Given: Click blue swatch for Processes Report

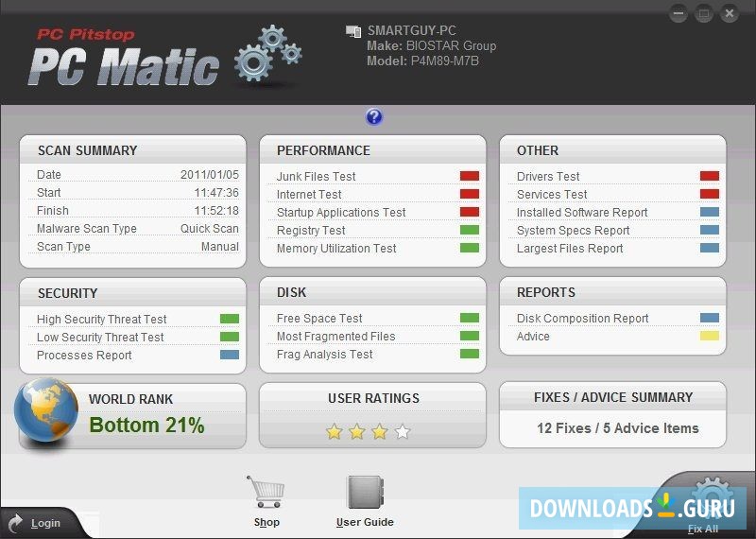Looking at the screenshot, I should [x=230, y=355].
